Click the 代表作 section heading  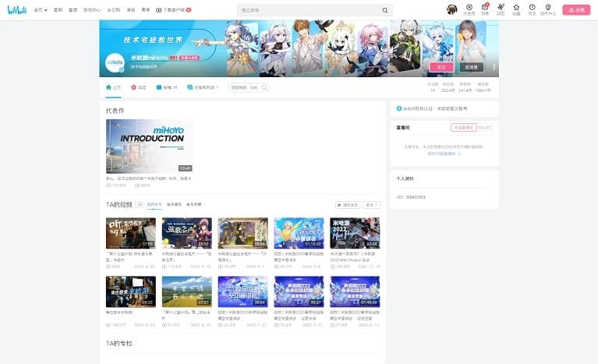click(115, 111)
